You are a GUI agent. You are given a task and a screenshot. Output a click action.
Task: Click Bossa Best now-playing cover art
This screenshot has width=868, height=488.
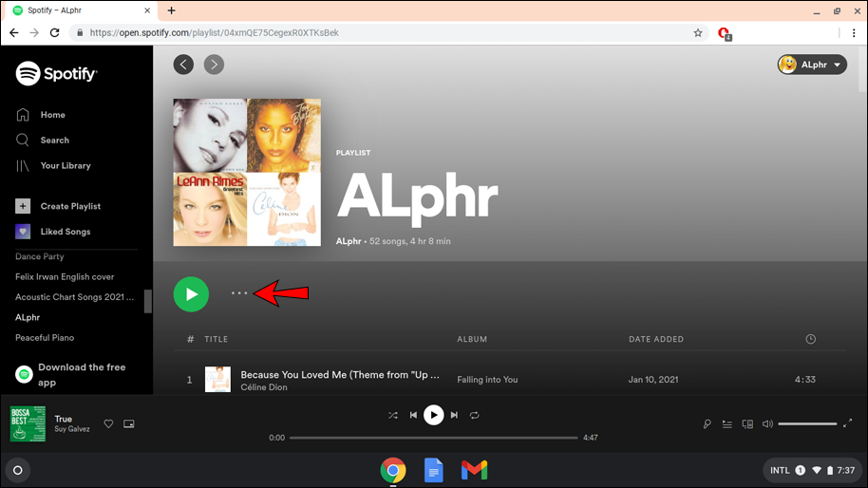[x=28, y=423]
